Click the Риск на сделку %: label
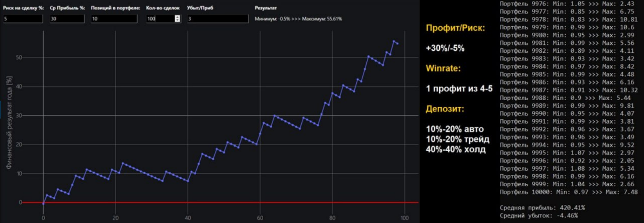 [x=23, y=9]
